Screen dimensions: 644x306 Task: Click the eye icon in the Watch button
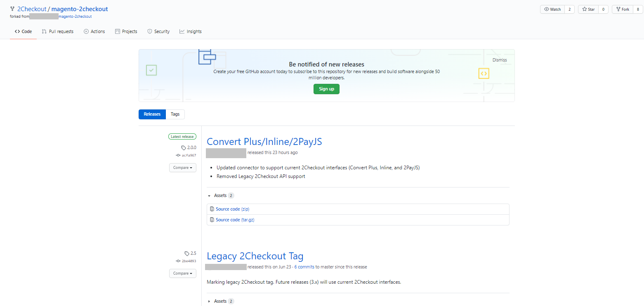547,9
